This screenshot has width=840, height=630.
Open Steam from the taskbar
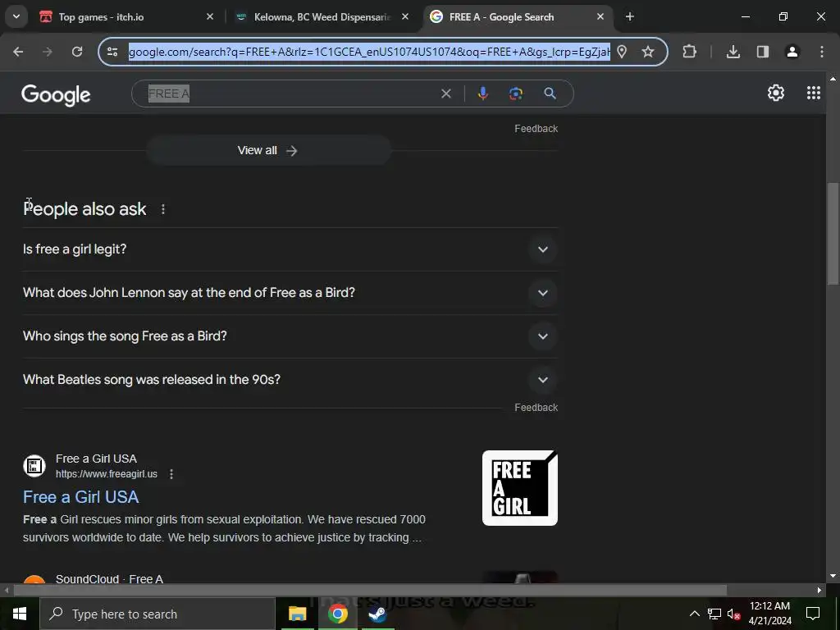pyautogui.click(x=377, y=614)
